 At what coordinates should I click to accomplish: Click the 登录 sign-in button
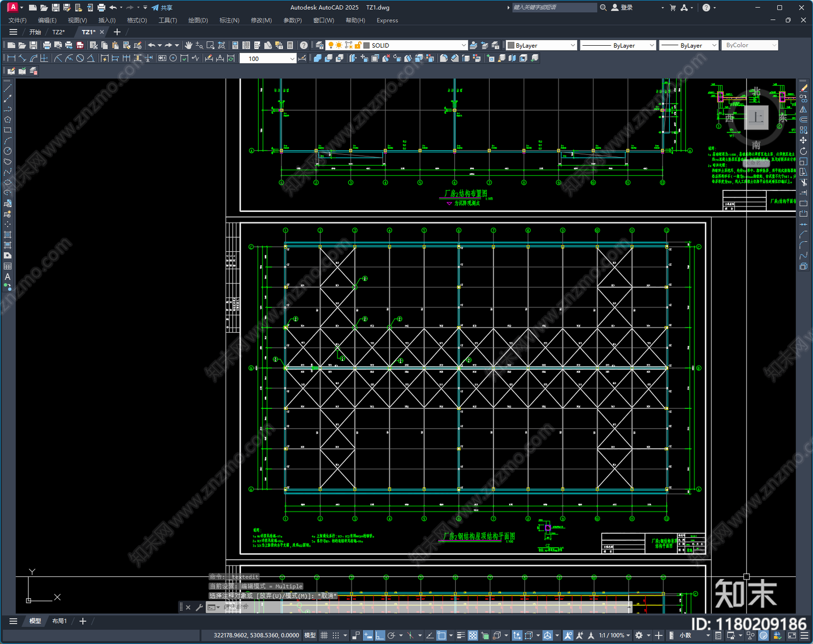coord(622,8)
